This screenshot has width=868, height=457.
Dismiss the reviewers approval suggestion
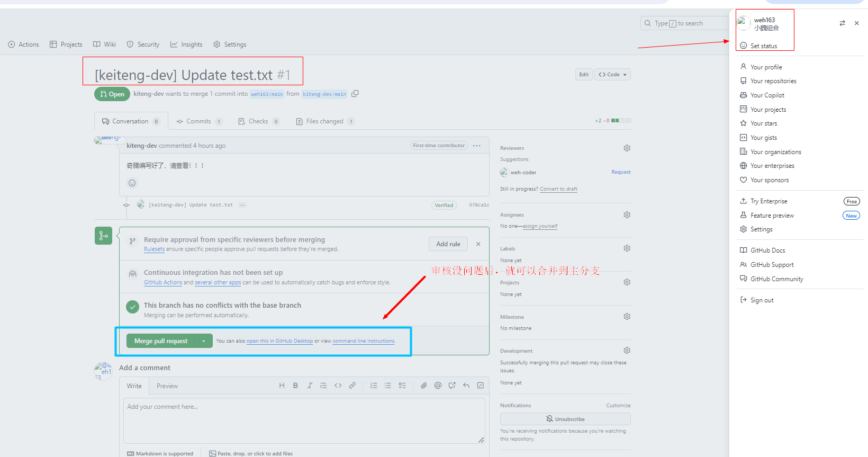click(478, 244)
